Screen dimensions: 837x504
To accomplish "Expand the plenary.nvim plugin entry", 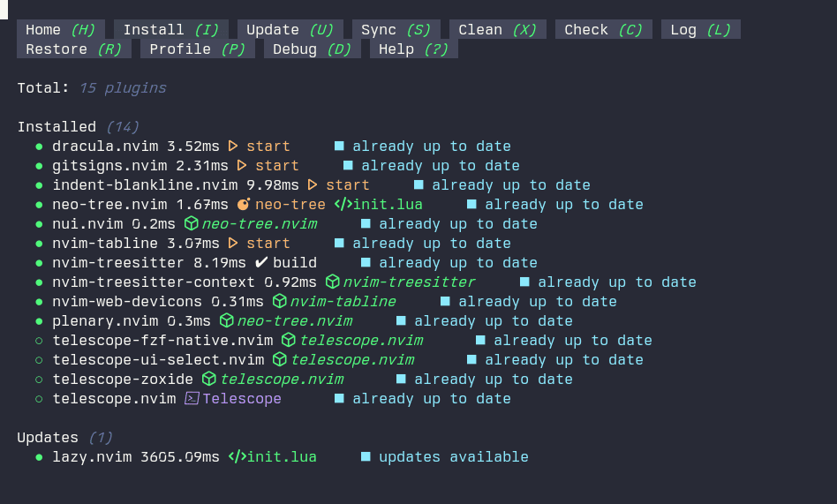I will pos(105,321).
